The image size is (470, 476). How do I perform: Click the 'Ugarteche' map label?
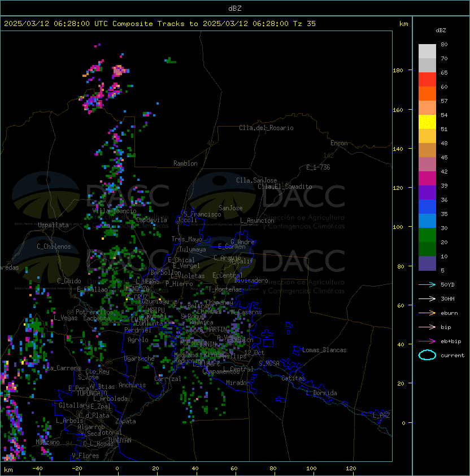click(x=140, y=358)
